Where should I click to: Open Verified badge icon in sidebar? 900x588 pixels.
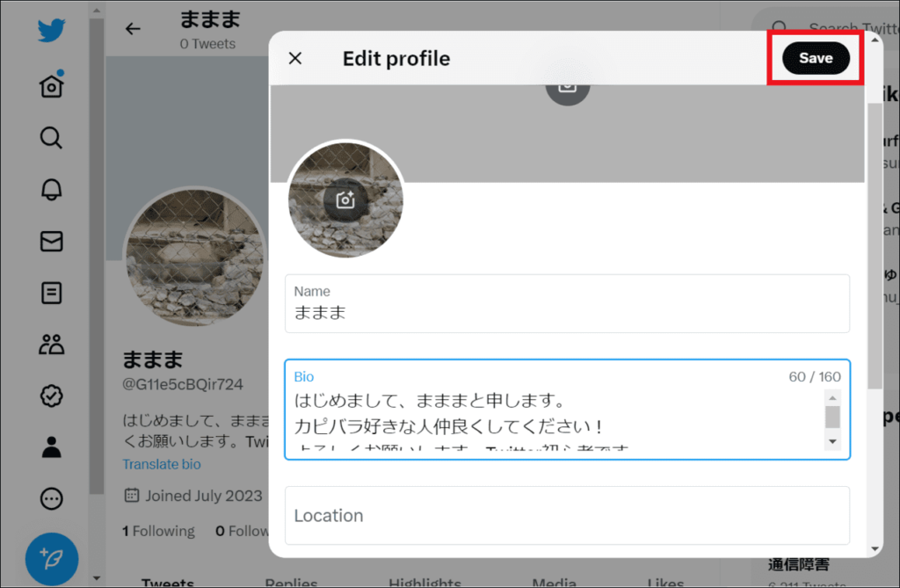click(x=51, y=396)
